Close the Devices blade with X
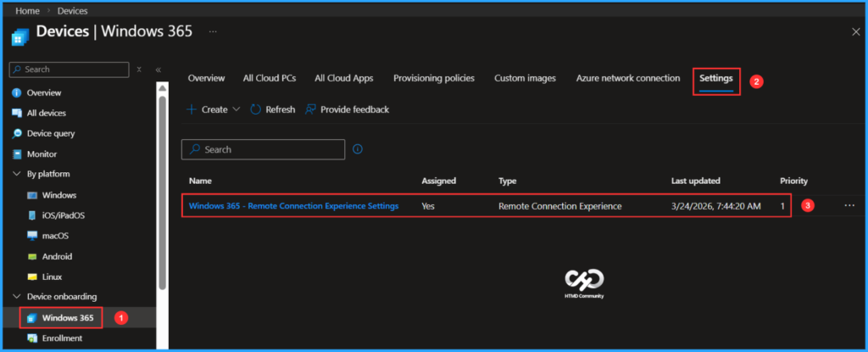Image resolution: width=868 pixels, height=352 pixels. coord(856,32)
